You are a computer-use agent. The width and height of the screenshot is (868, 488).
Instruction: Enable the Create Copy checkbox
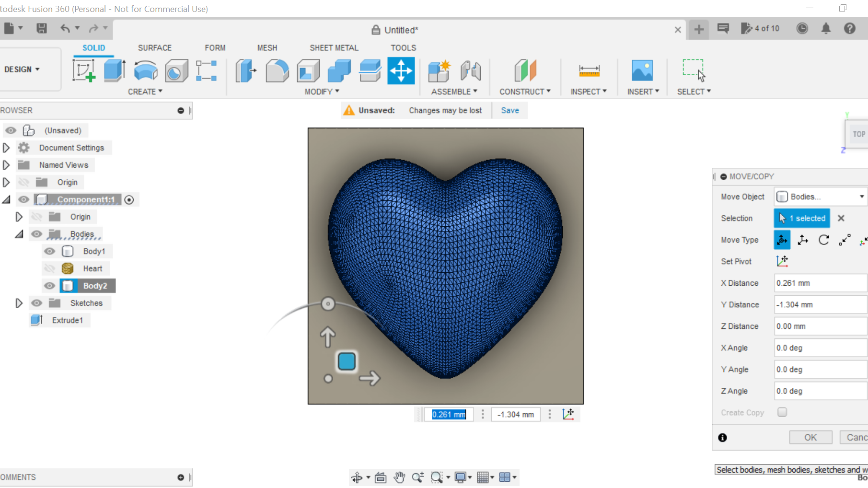[782, 412]
